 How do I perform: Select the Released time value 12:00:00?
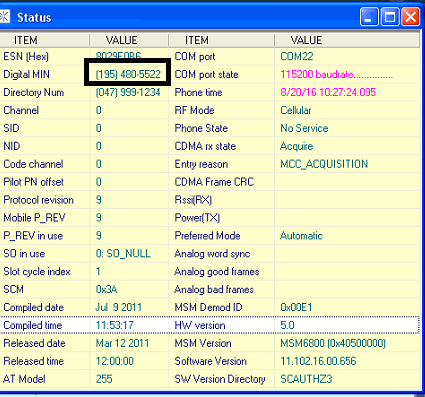[115, 361]
